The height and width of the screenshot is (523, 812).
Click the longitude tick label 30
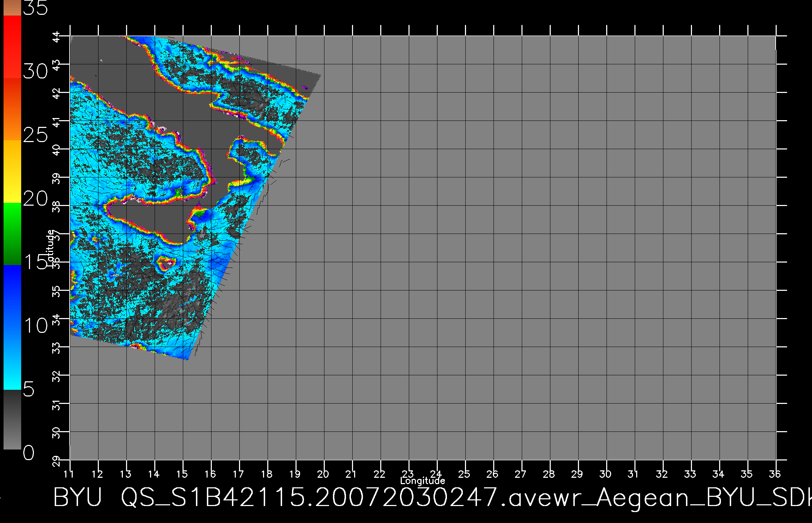click(605, 474)
